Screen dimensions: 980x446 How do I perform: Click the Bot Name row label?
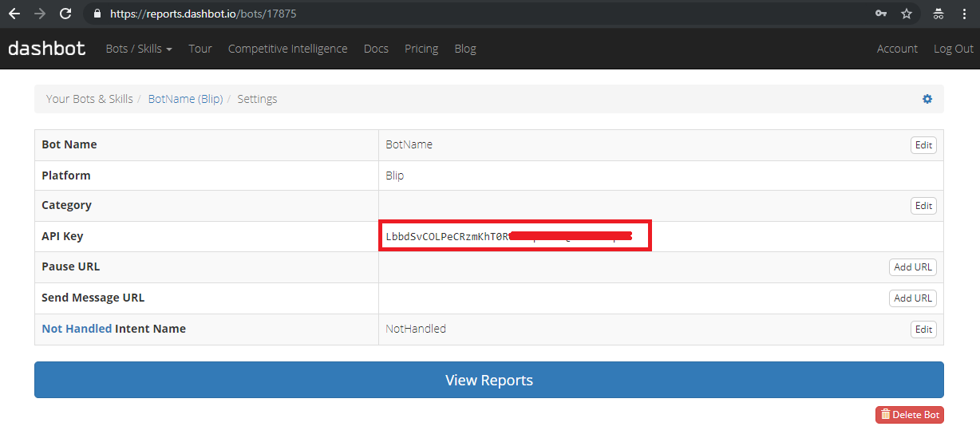(x=69, y=144)
